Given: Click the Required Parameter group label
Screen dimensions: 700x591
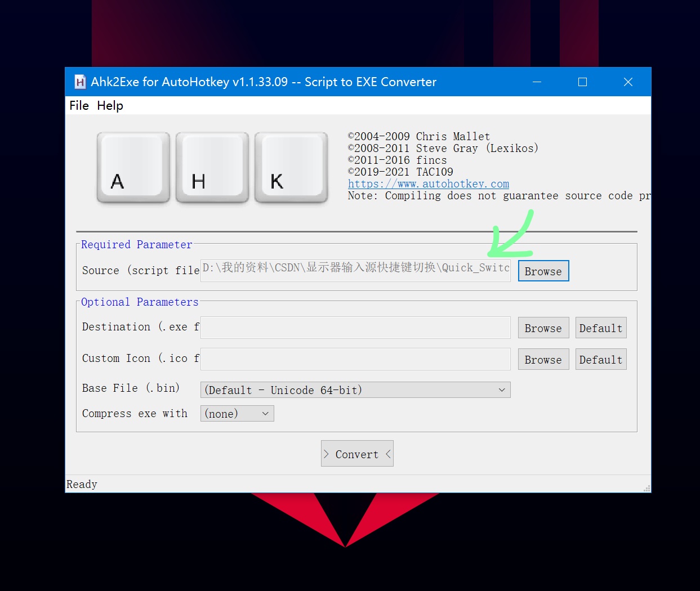Looking at the screenshot, I should (x=137, y=244).
